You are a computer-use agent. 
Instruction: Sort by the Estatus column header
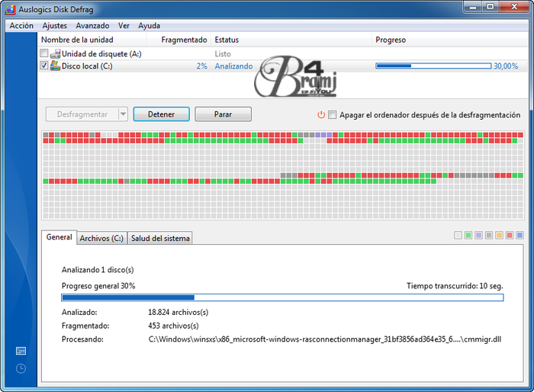(291, 40)
